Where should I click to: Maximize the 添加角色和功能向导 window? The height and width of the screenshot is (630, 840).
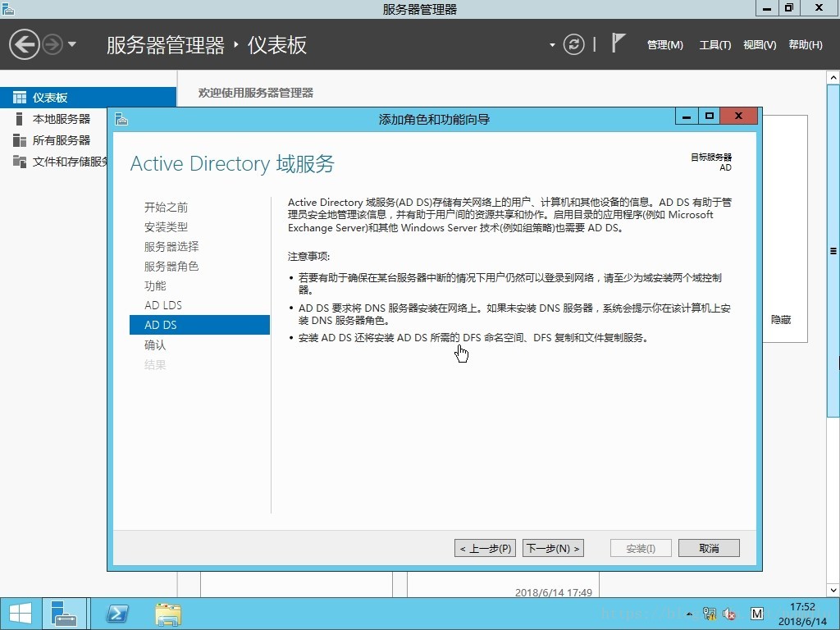[710, 116]
